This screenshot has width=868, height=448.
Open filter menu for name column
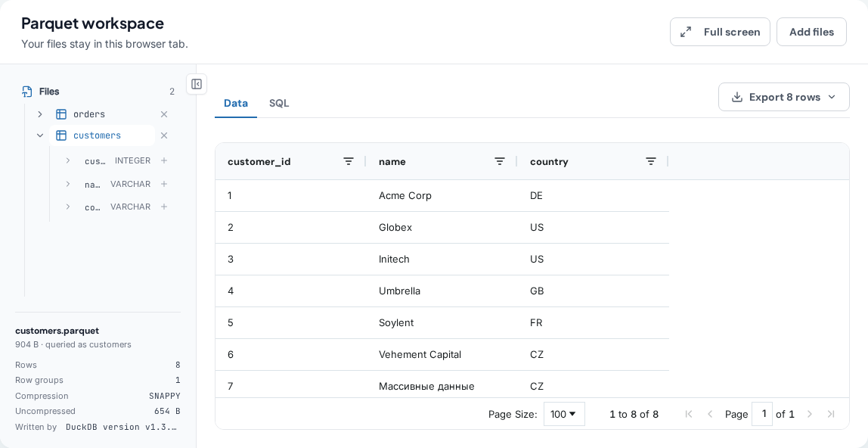tap(499, 161)
